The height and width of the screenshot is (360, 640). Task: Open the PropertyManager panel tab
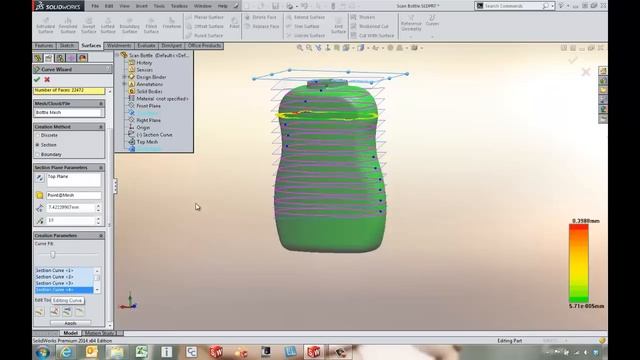(x=49, y=58)
